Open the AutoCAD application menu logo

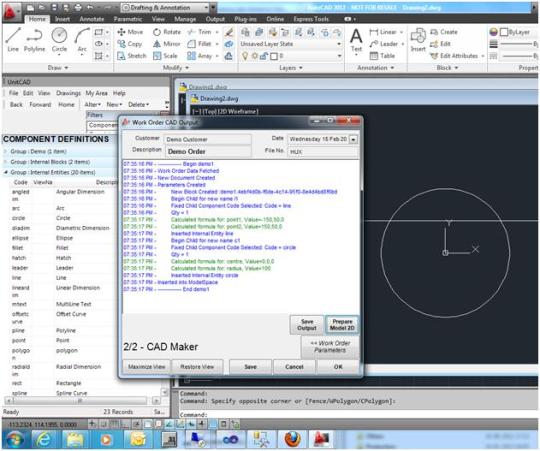click(x=10, y=12)
